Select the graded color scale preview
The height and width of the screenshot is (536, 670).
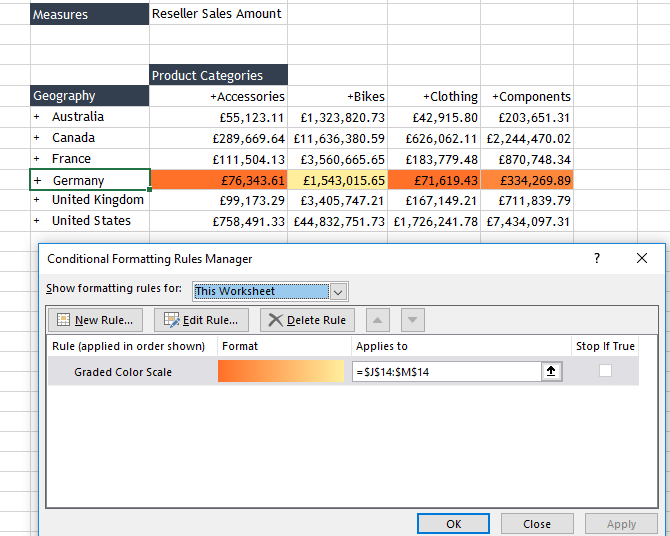(281, 372)
